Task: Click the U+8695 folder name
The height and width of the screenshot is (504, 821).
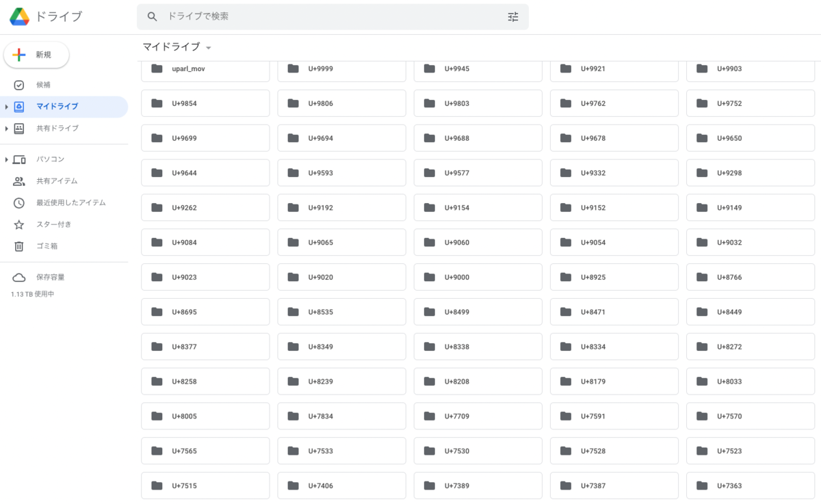Action: coord(184,313)
